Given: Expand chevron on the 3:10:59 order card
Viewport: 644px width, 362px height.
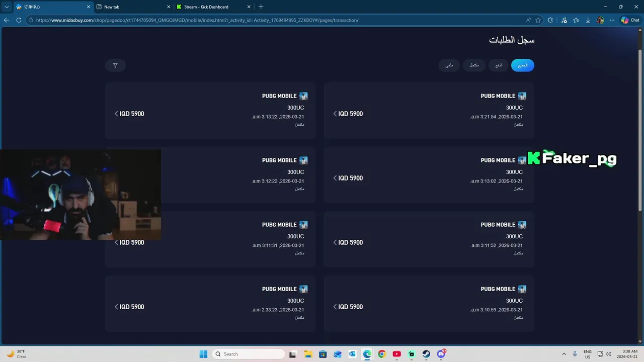Looking at the screenshot, I should [335, 307].
